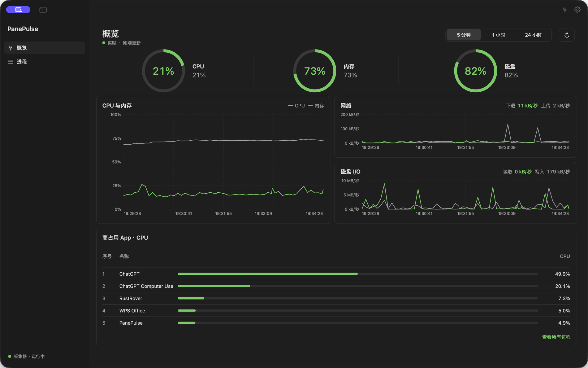Open the settings gear icon
Viewport: 588px width, 368px height.
click(577, 10)
